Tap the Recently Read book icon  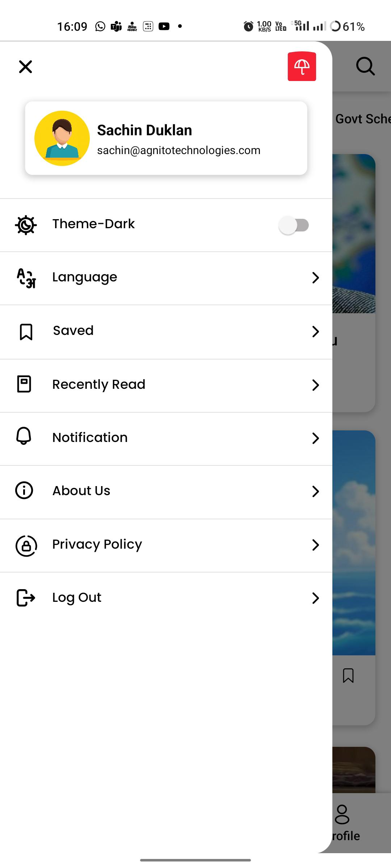pos(24,384)
